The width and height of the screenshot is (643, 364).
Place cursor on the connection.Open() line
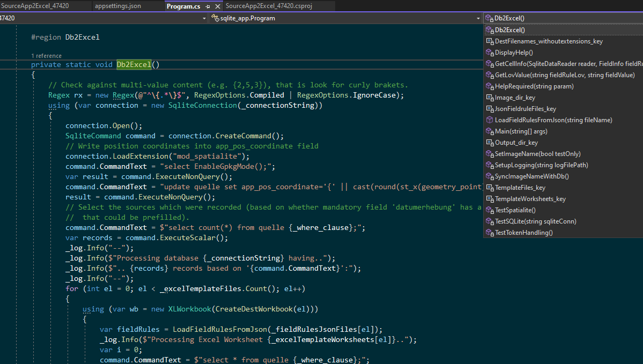(x=104, y=126)
